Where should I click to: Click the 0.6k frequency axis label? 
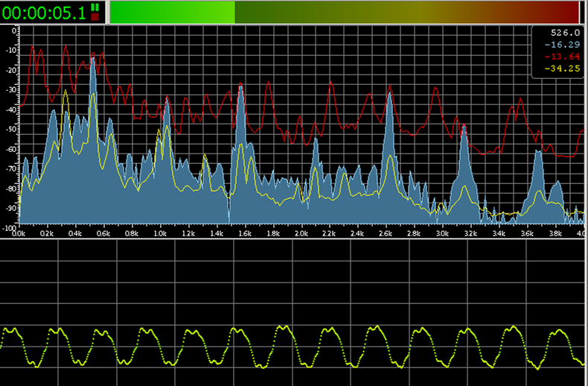click(103, 233)
